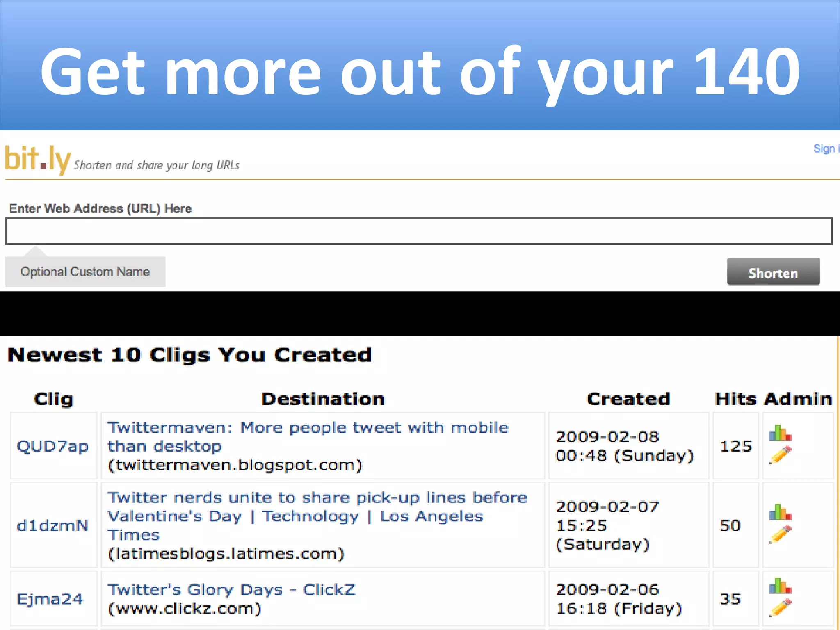
Task: Click the 'Enter Web Address (URL) Here' label
Action: (x=100, y=208)
